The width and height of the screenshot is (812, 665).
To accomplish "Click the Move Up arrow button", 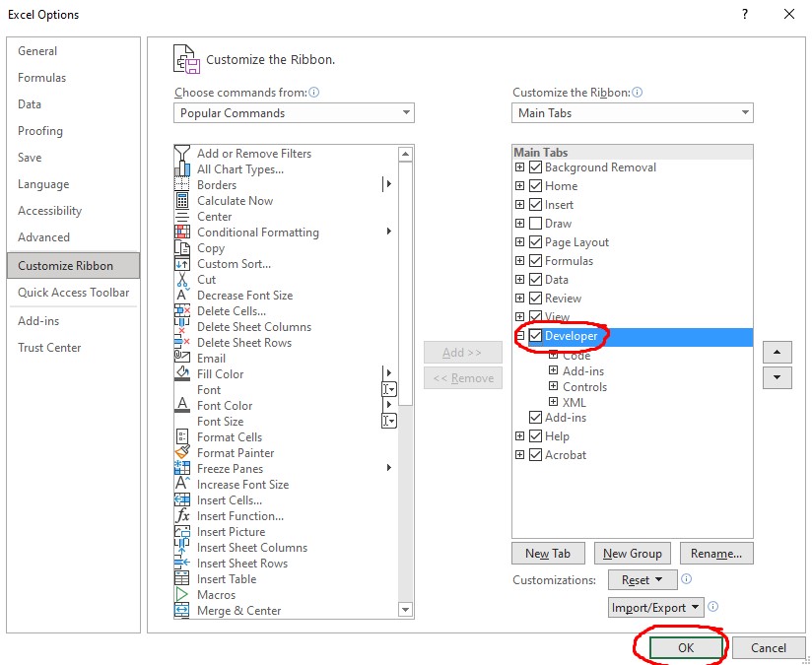I will click(x=777, y=352).
